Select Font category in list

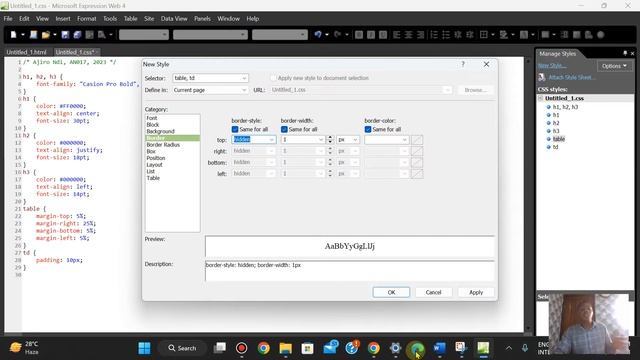152,118
